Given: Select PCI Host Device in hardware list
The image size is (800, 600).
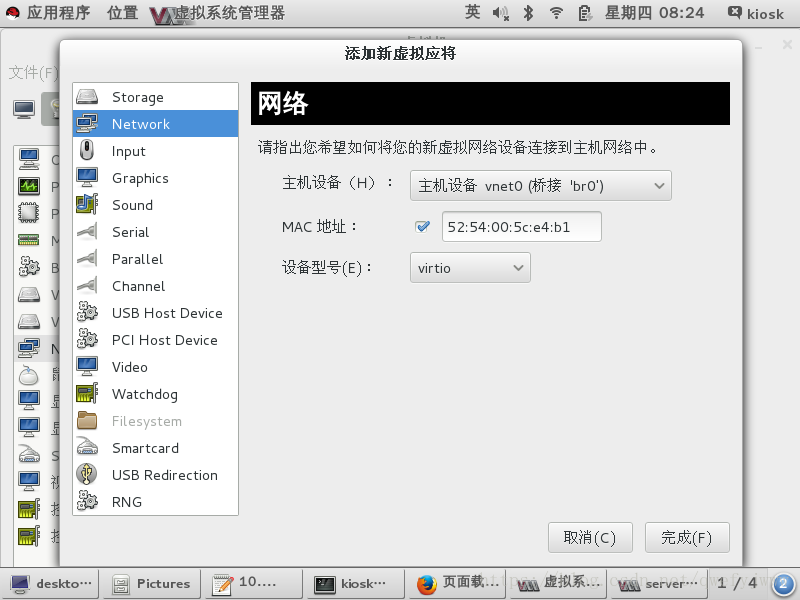Looking at the screenshot, I should pyautogui.click(x=156, y=339).
